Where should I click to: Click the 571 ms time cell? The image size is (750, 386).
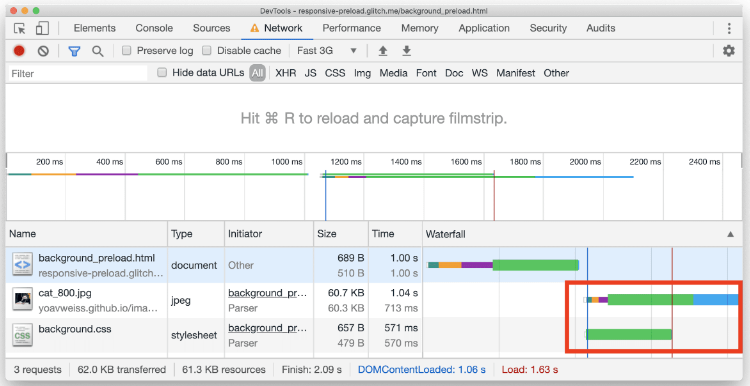point(401,328)
